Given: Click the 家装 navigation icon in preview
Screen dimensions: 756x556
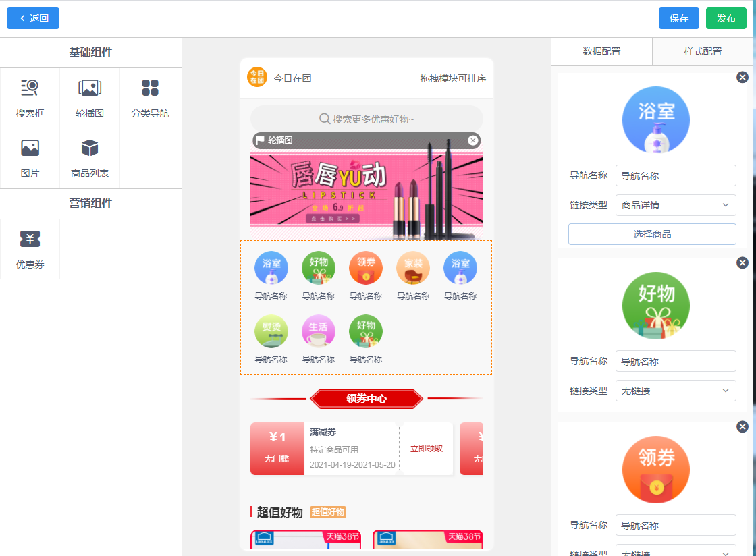Looking at the screenshot, I should 412,268.
